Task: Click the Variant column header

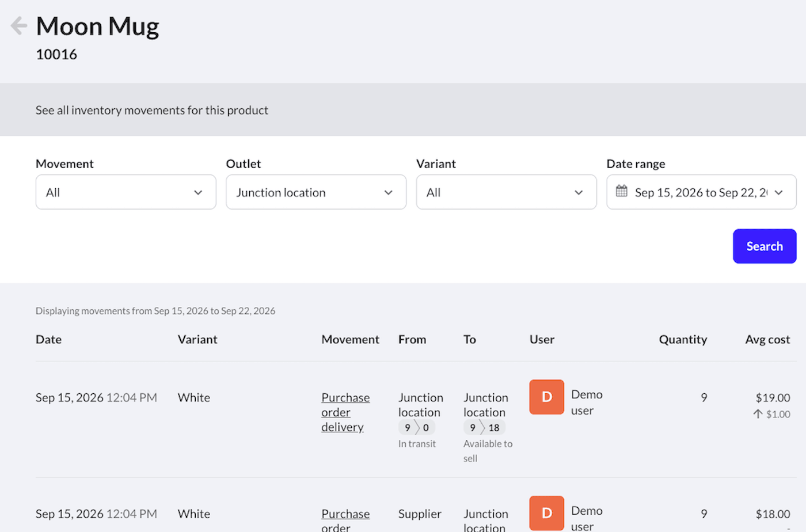Action: [197, 340]
